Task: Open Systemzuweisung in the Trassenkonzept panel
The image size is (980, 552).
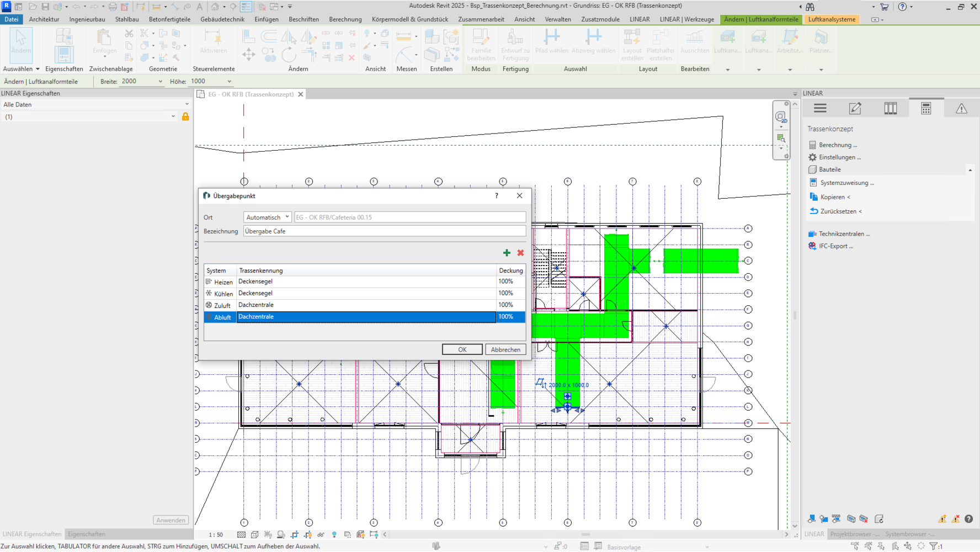Action: [x=846, y=183]
